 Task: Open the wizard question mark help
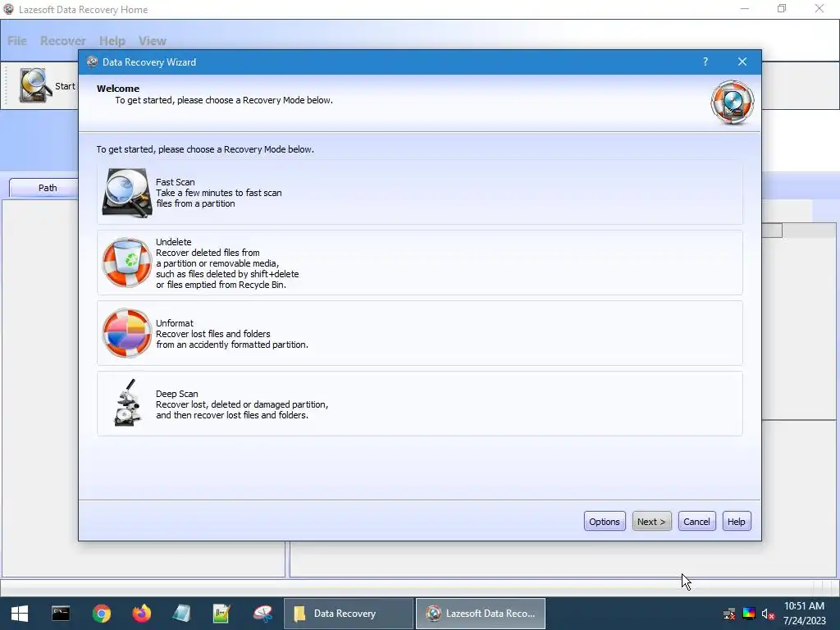tap(705, 62)
